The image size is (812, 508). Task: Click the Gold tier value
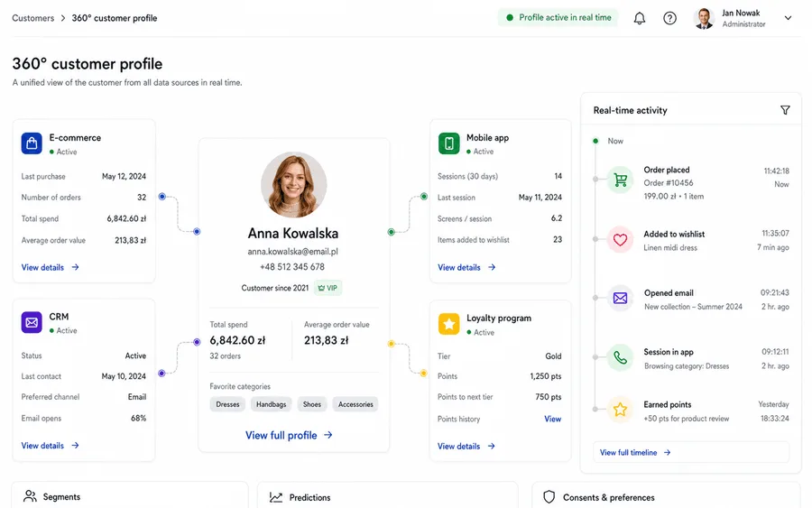(x=553, y=356)
